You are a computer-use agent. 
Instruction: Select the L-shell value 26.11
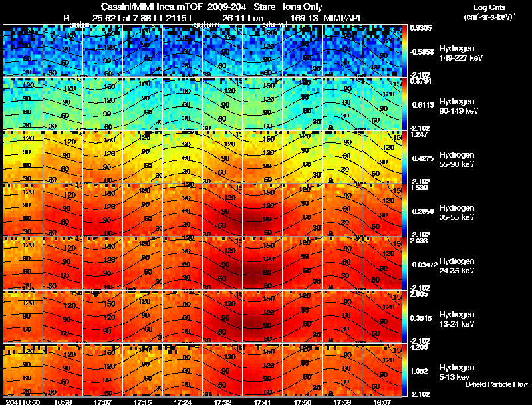(x=233, y=18)
